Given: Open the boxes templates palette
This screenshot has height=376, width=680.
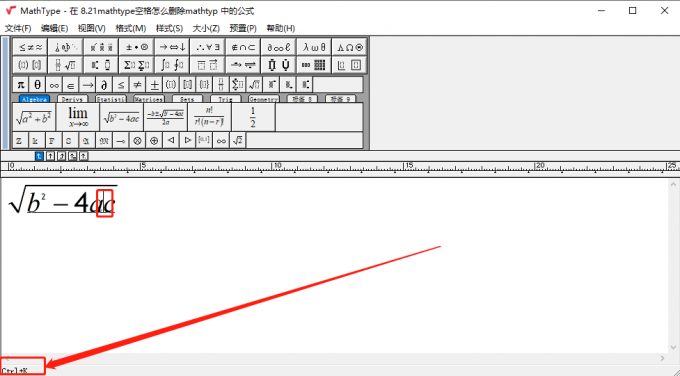Looking at the screenshot, I should (x=350, y=65).
